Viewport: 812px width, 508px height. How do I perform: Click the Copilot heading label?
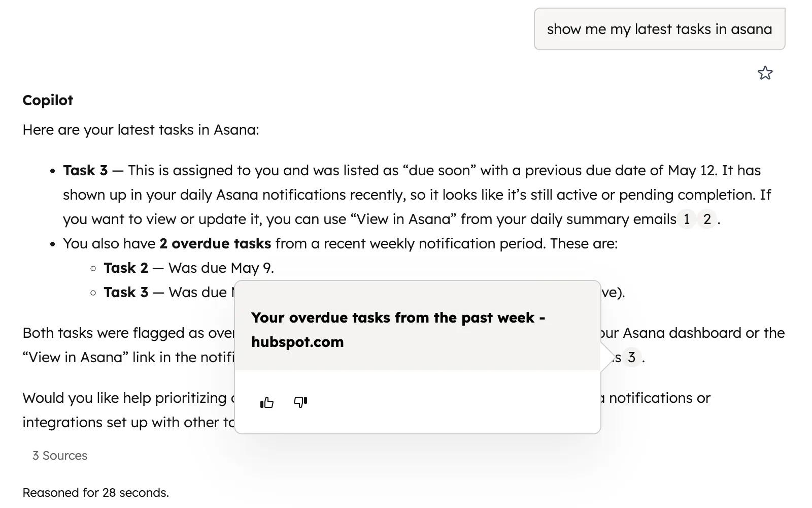[x=48, y=100]
